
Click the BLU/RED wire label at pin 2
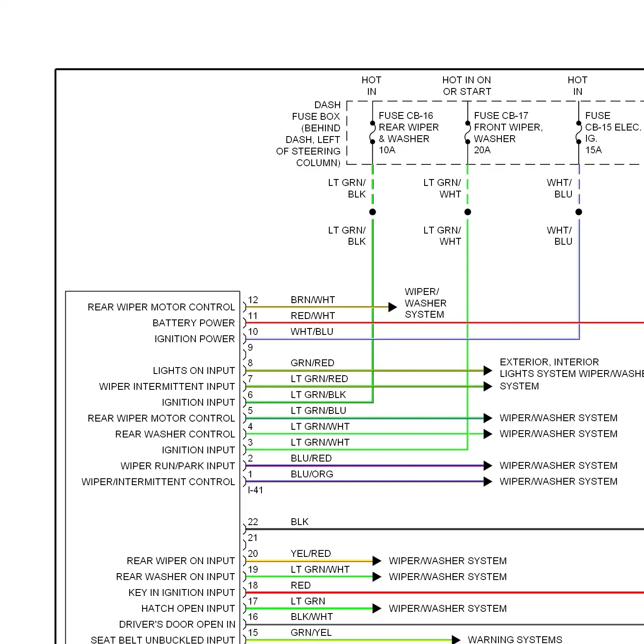(311, 458)
